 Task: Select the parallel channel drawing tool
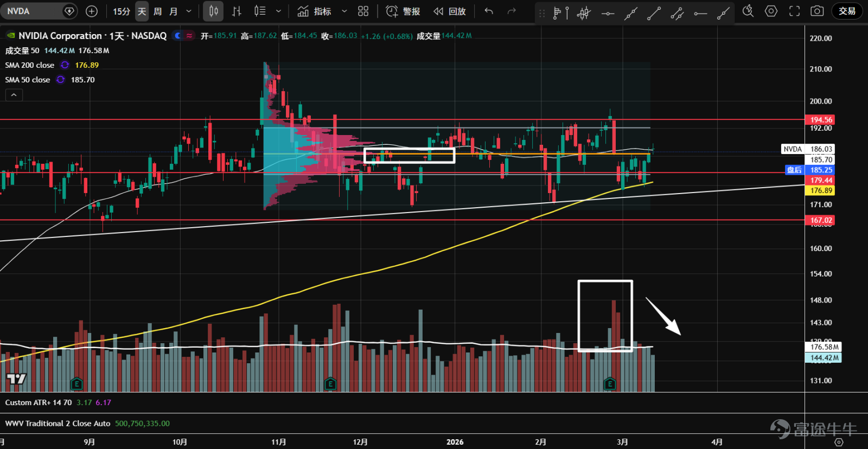pos(677,13)
